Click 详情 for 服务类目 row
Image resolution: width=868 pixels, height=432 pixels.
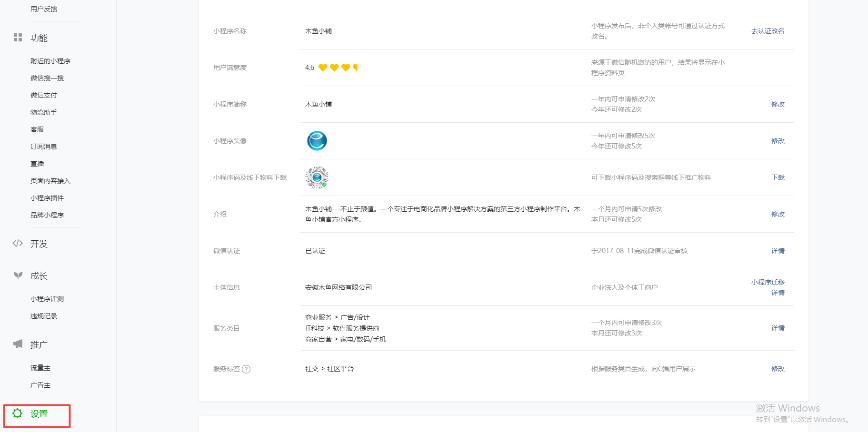tap(778, 328)
